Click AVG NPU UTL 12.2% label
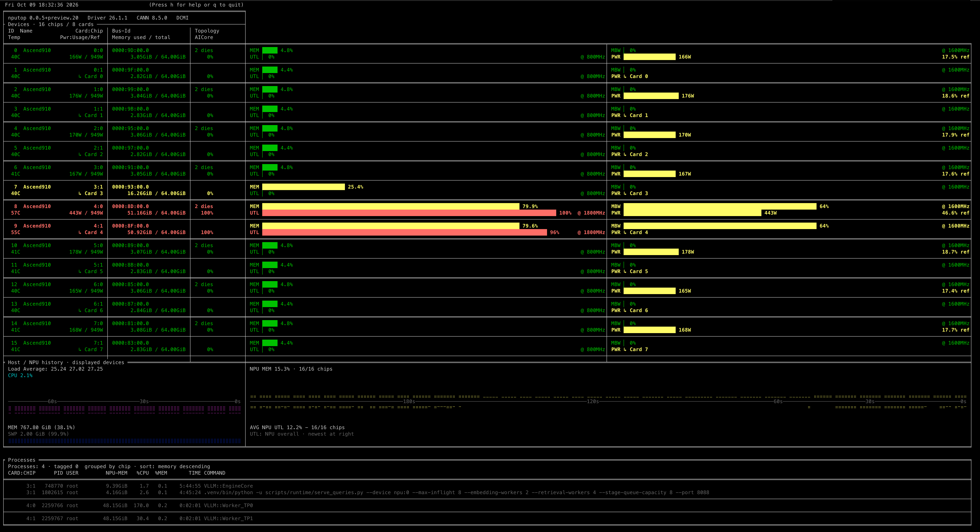Screen dimensions: 980x532 click(297, 428)
